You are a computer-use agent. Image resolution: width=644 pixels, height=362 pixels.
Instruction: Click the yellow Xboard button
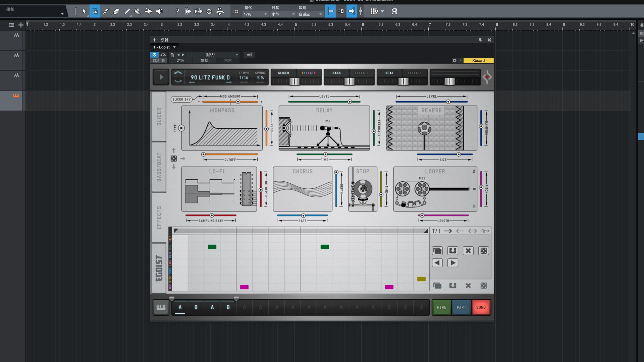(478, 61)
